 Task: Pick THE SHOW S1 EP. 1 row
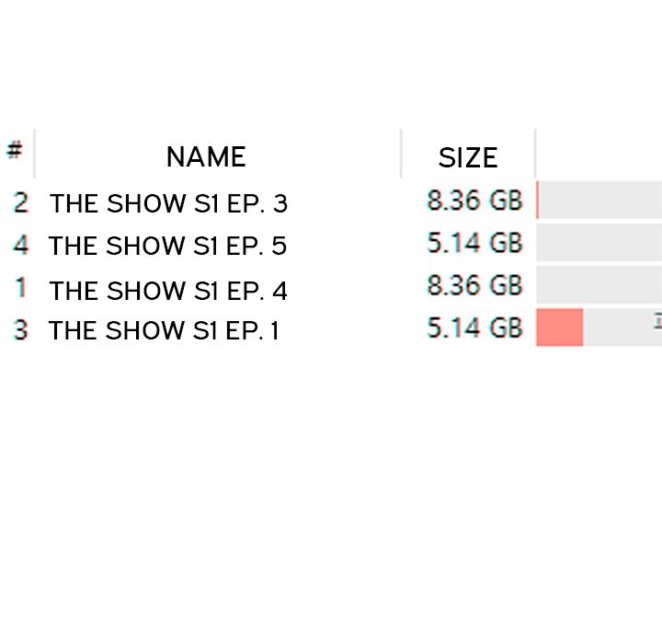pyautogui.click(x=165, y=330)
